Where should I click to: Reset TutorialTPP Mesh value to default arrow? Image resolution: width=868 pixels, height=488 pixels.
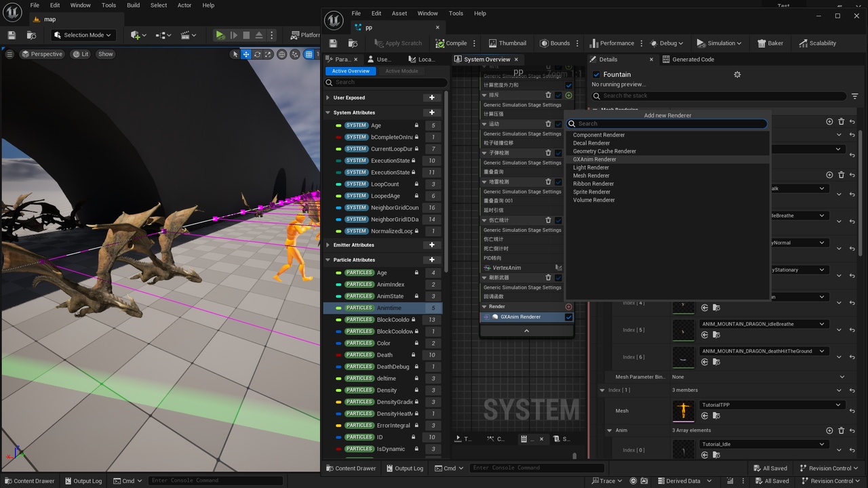(x=852, y=411)
